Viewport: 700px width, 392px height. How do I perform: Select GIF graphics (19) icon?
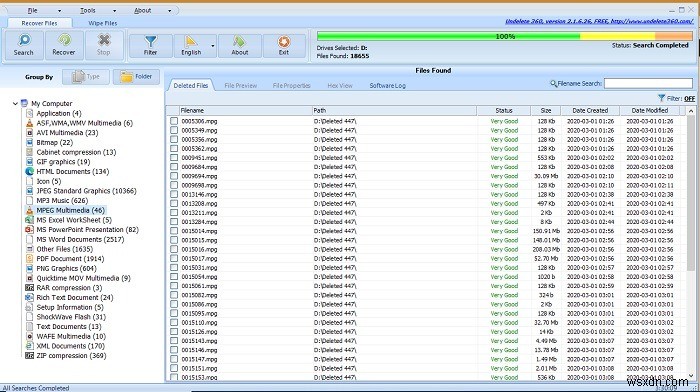click(x=29, y=162)
